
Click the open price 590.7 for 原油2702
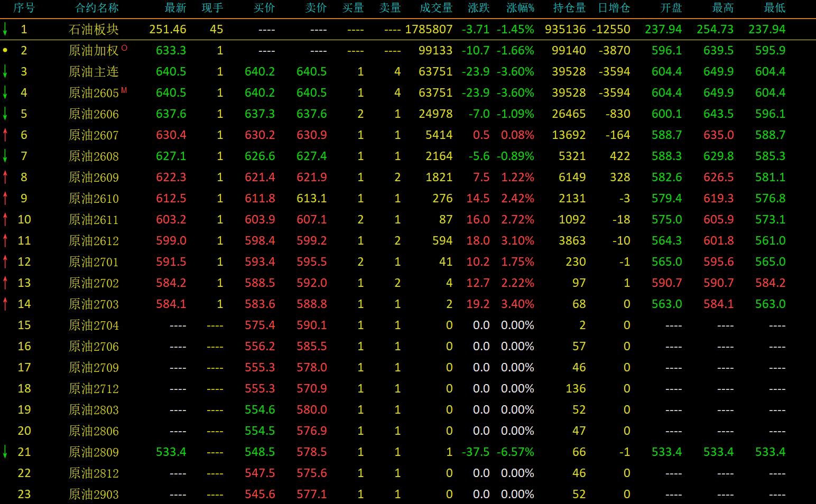tap(667, 283)
